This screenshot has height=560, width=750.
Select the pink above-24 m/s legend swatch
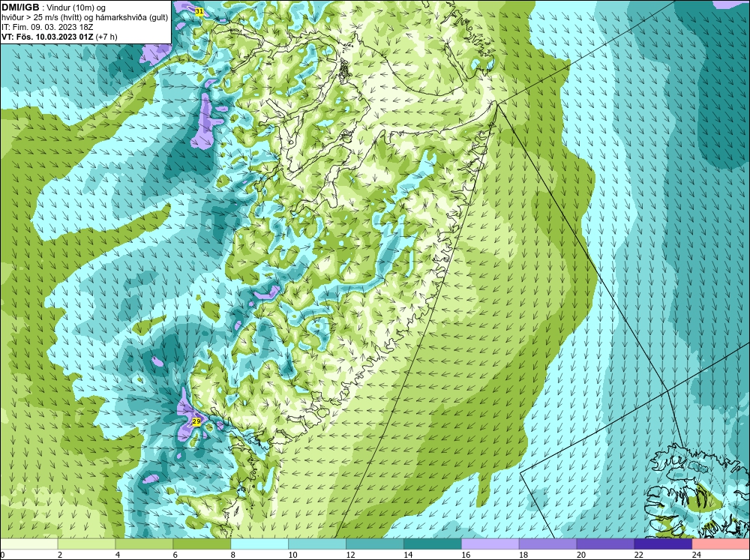(721, 544)
